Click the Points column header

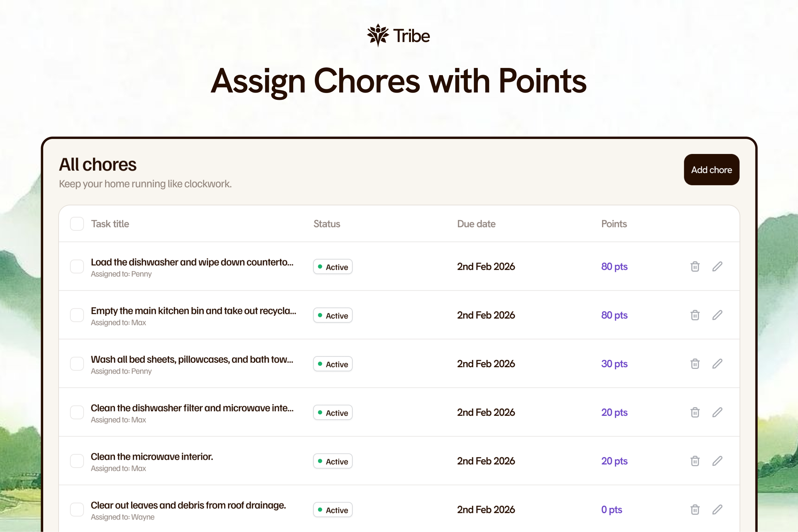pos(614,224)
